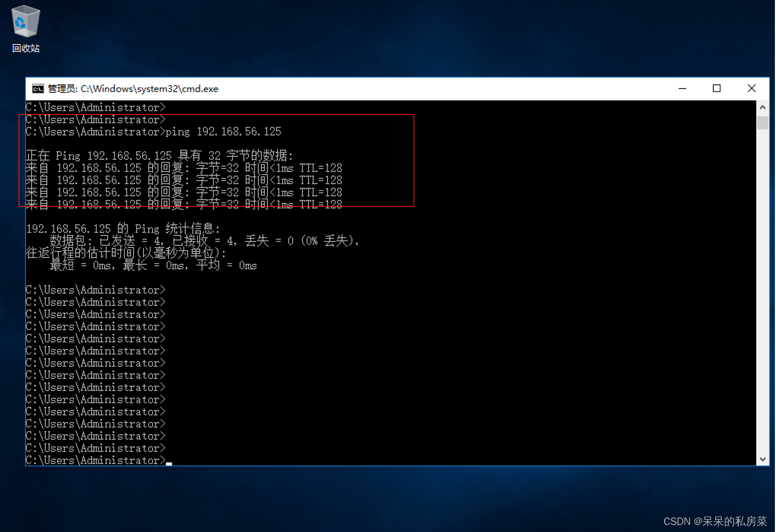Close the cmd.exe window
This screenshot has height=532, width=776.
point(751,89)
